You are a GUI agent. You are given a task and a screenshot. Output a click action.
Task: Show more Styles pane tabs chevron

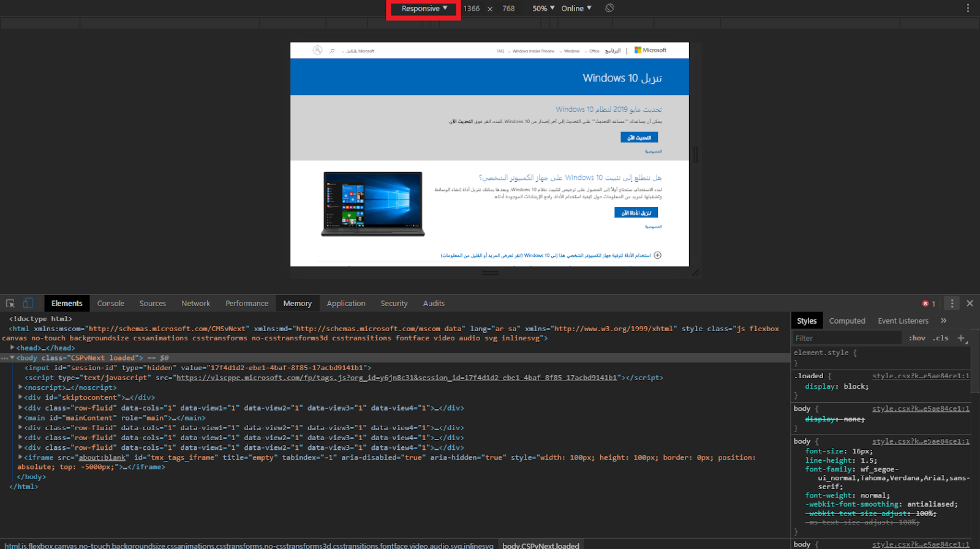point(943,321)
